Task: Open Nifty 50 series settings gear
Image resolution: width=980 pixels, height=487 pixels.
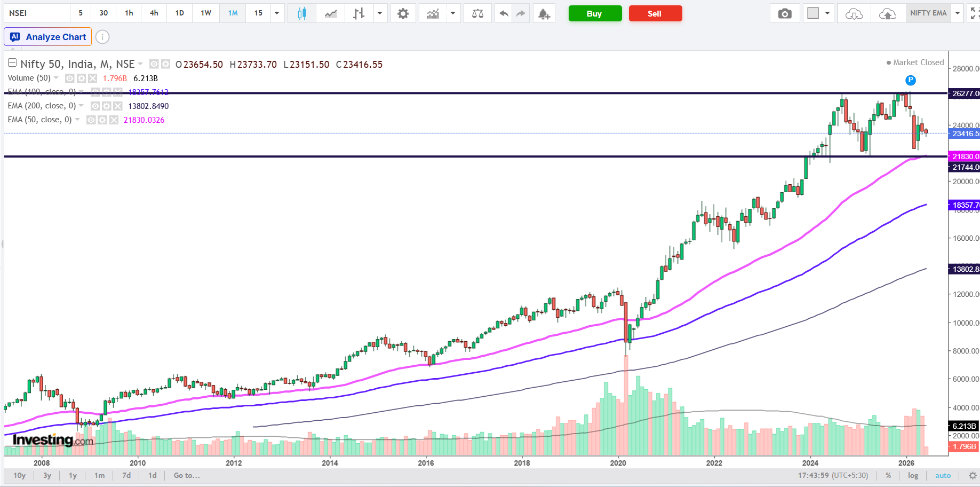Action: click(165, 64)
